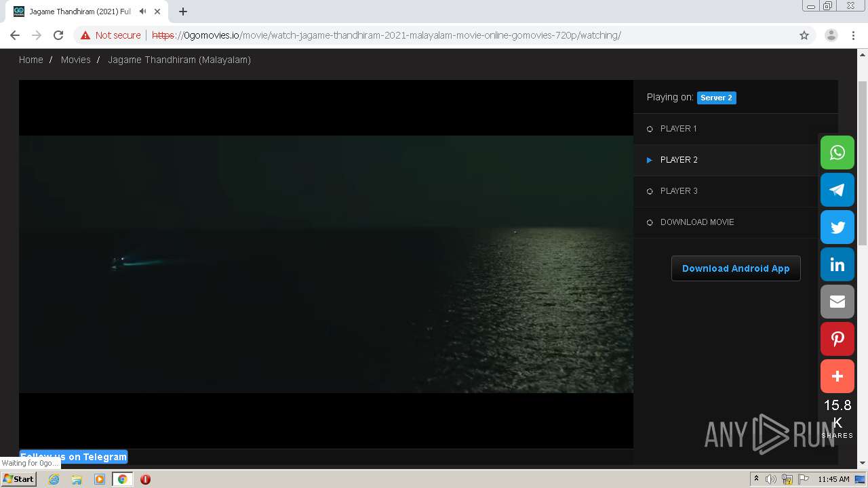Open volume control in system tray
This screenshot has height=488, width=868.
(771, 479)
